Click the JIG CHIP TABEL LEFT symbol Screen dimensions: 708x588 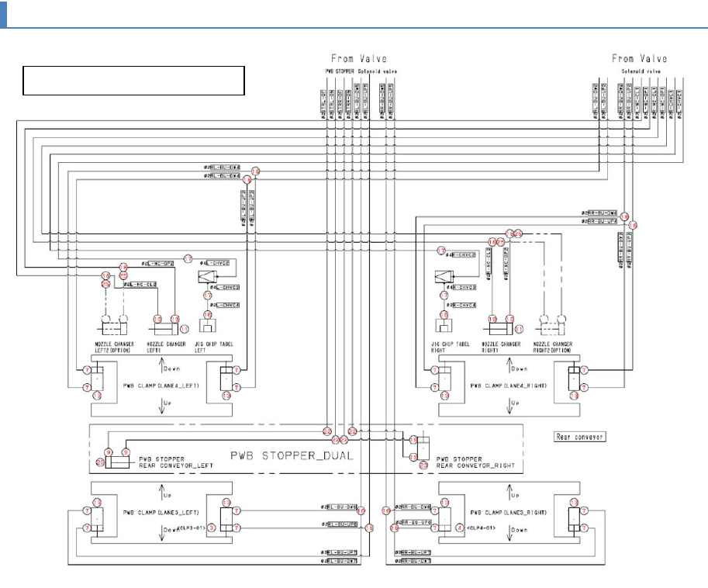[x=207, y=326]
